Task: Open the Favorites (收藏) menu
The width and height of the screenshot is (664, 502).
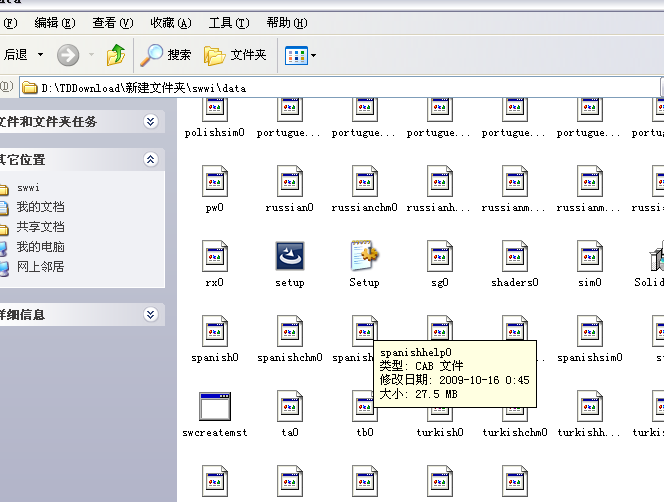Action: 171,23
